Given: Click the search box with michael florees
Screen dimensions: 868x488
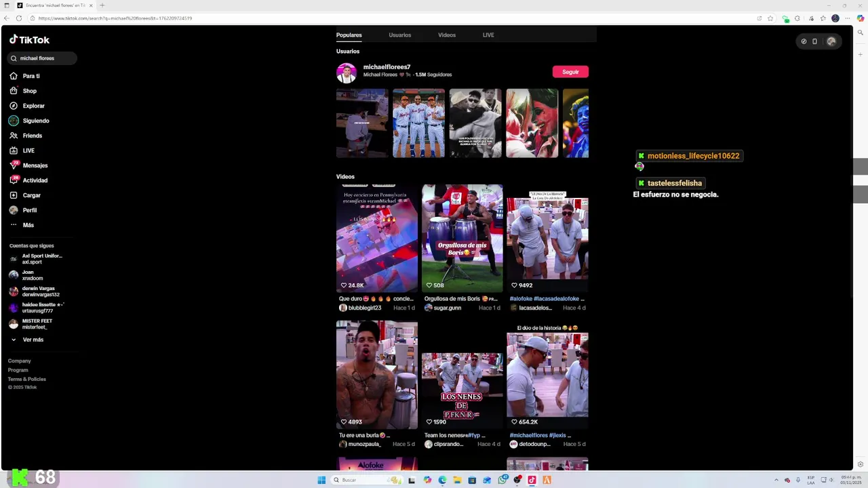Looking at the screenshot, I should [42, 58].
